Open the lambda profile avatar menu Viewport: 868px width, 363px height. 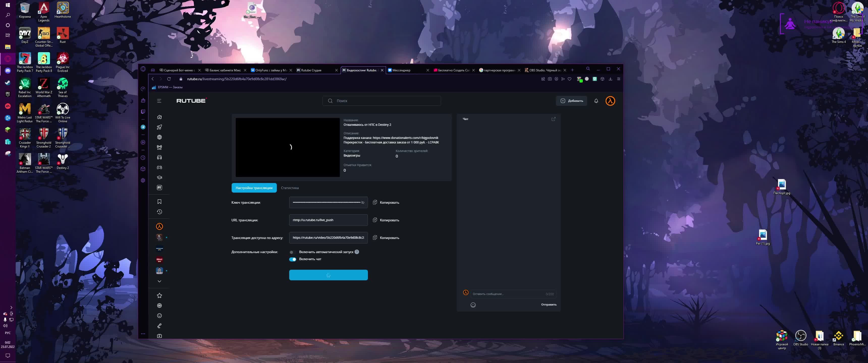click(x=610, y=101)
